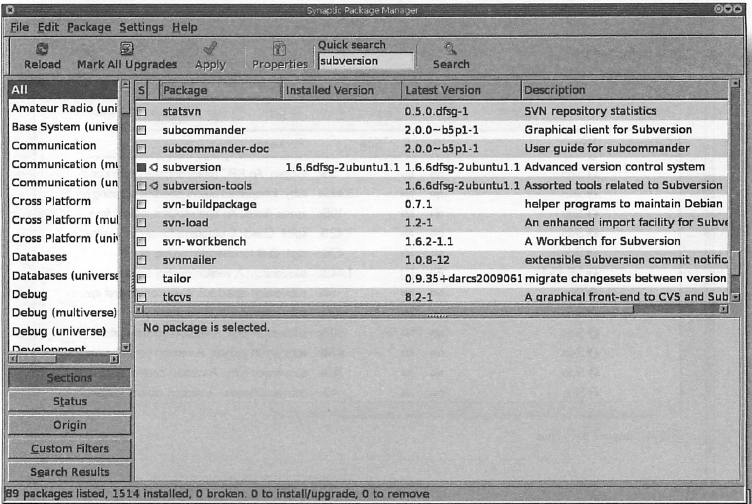Toggle the statsvn package checkbox
Image resolution: width=752 pixels, height=504 pixels.
click(141, 111)
